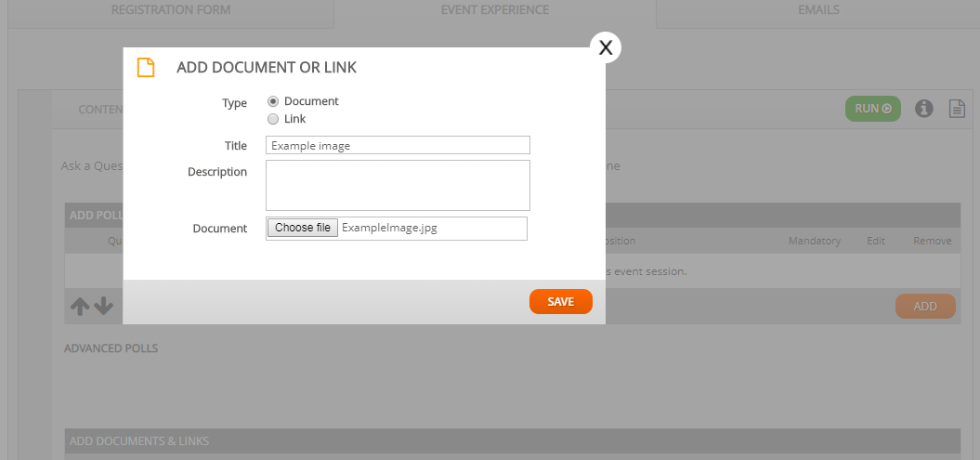Screen dimensions: 980x460
Task: Open the information circle icon
Action: pyautogui.click(x=923, y=108)
